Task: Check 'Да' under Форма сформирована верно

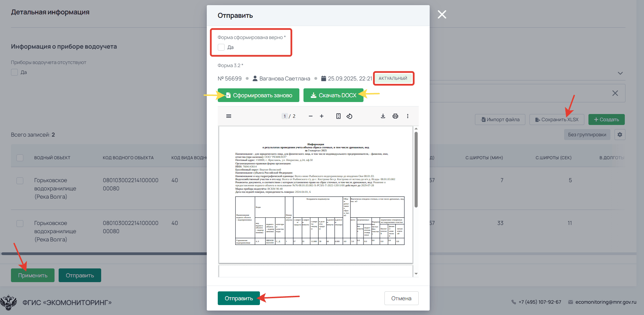Action: coord(221,47)
